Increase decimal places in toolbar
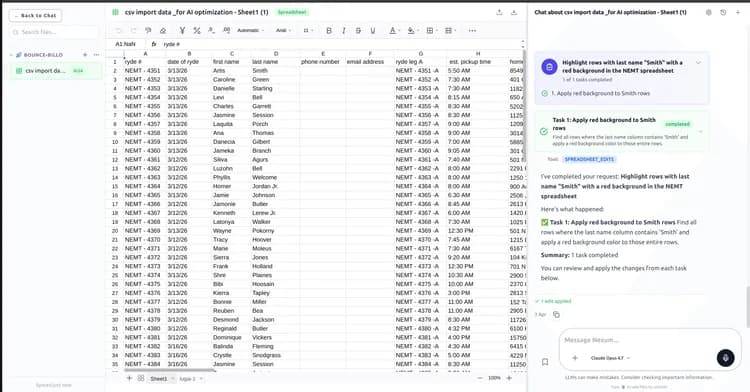The width and height of the screenshot is (750, 392). [x=226, y=31]
